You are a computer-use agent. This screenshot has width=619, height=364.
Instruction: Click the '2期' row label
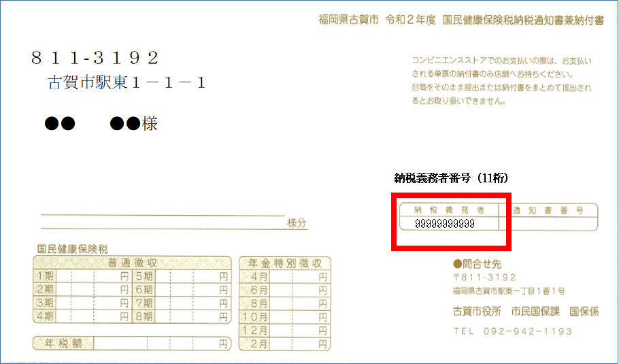46,289
